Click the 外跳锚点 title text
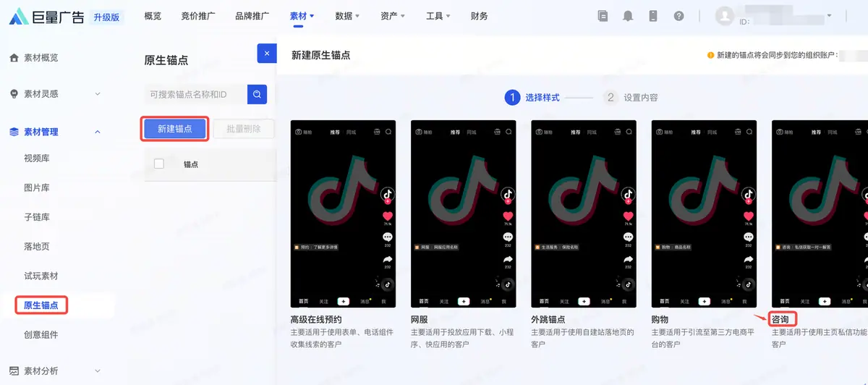 point(548,319)
